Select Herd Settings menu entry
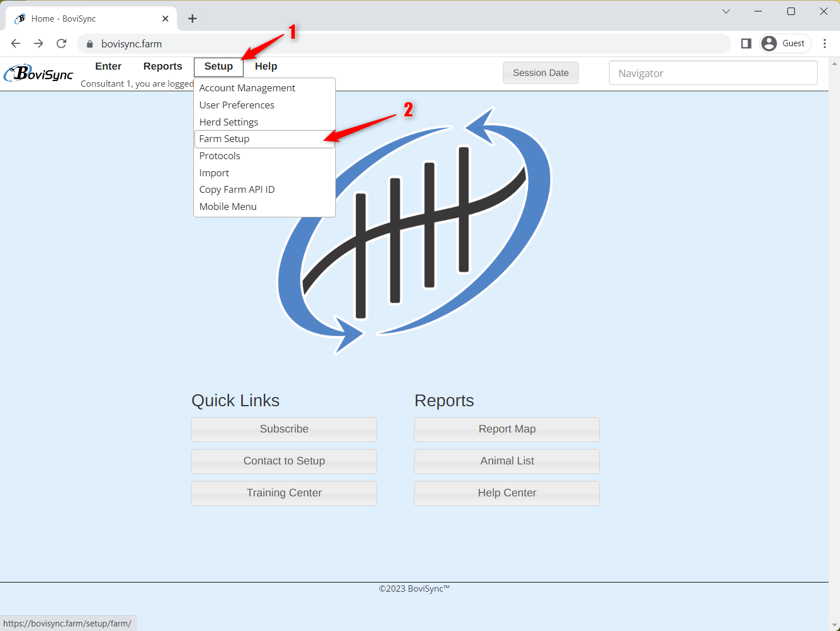The image size is (840, 631). coord(265,122)
